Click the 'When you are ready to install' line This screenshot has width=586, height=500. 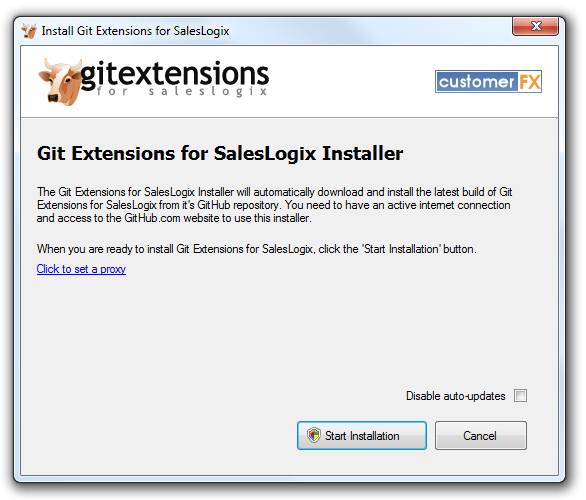pos(257,249)
